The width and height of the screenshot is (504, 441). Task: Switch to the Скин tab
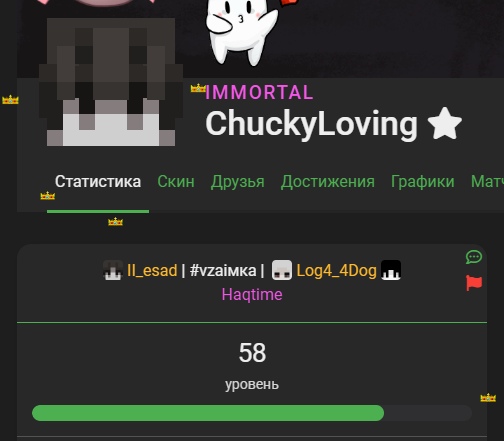point(176,182)
